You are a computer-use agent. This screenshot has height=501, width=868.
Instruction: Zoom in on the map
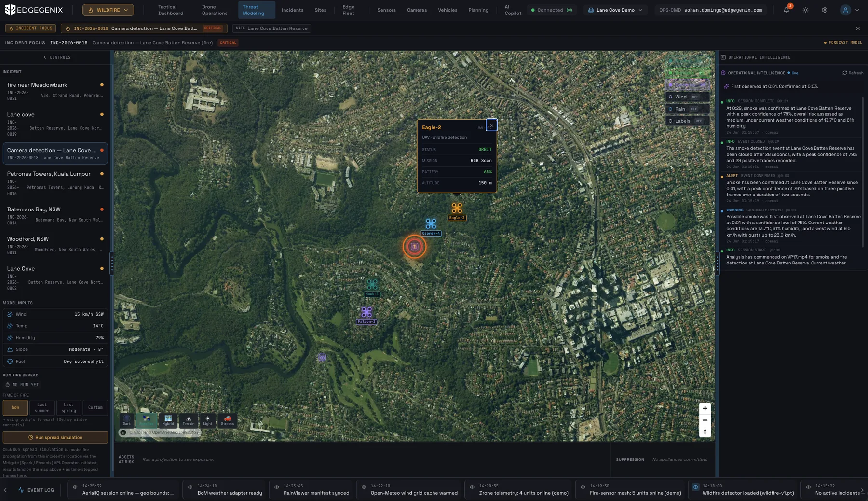pyautogui.click(x=705, y=409)
